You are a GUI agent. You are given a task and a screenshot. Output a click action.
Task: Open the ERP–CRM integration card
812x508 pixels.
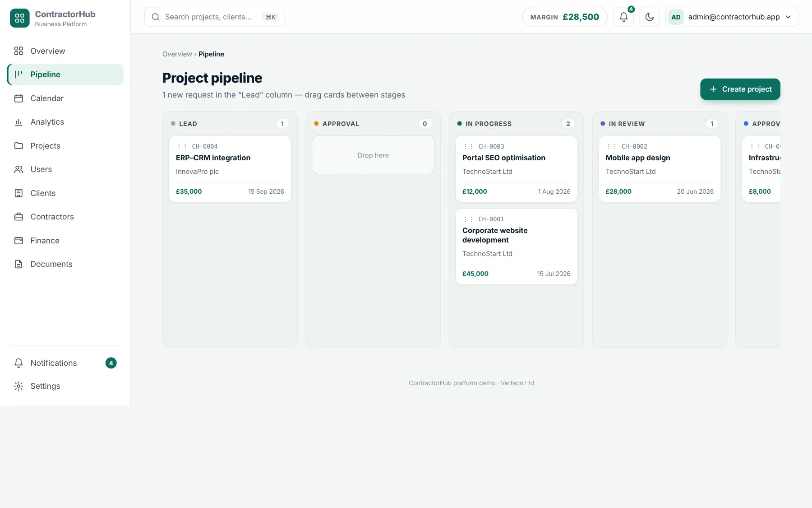[x=230, y=169]
